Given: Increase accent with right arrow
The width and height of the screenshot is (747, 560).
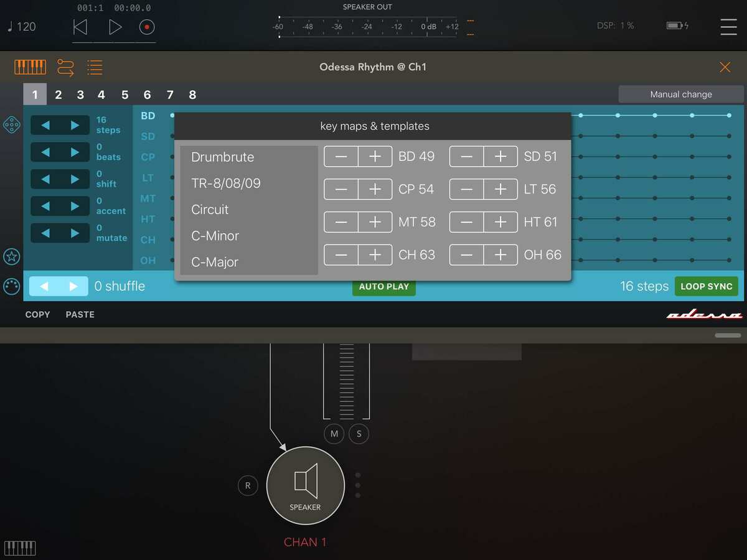Looking at the screenshot, I should (75, 206).
